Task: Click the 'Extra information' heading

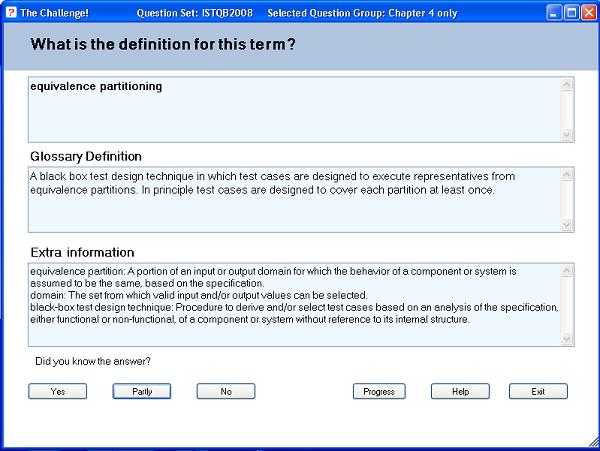Action: coord(82,252)
